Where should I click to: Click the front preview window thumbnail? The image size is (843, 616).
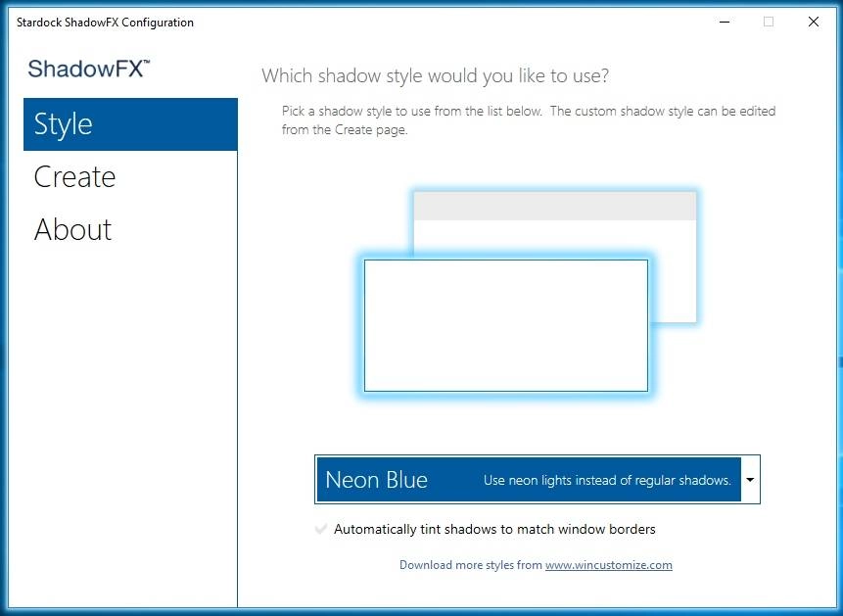pos(506,326)
